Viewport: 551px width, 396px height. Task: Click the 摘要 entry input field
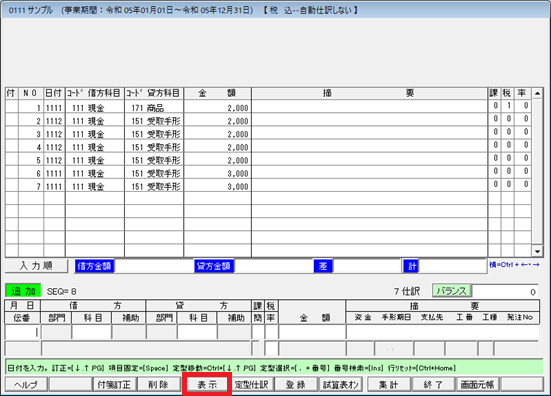[443, 332]
